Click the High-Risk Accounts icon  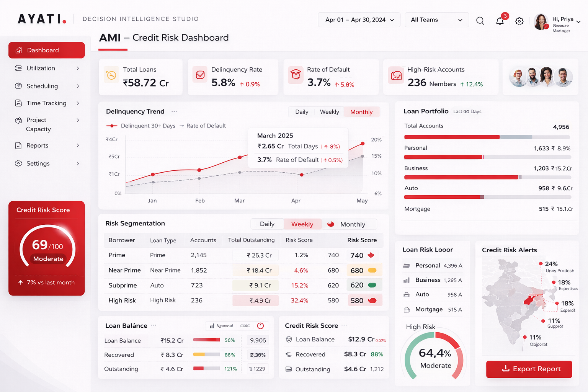(x=396, y=75)
